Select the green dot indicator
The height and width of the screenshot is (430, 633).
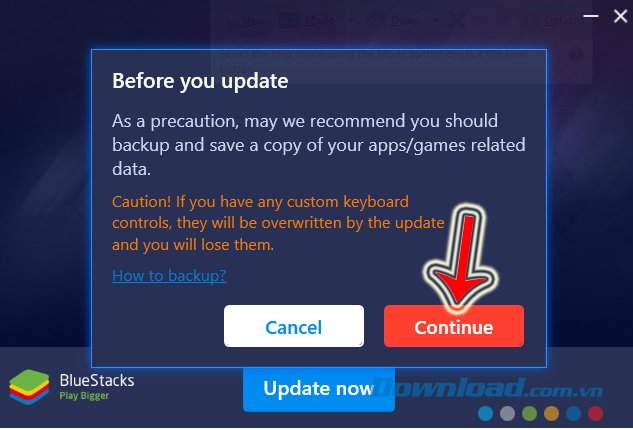[529, 413]
